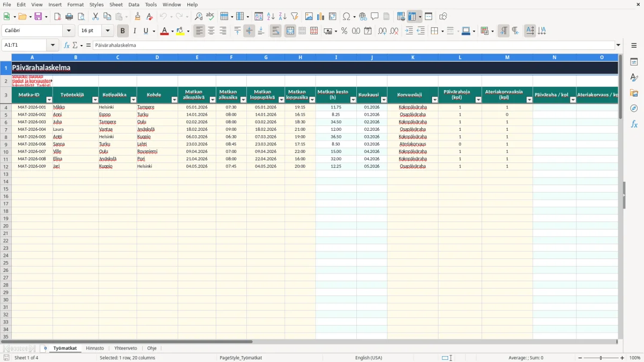Insert or edit pivot table

[x=332, y=16]
